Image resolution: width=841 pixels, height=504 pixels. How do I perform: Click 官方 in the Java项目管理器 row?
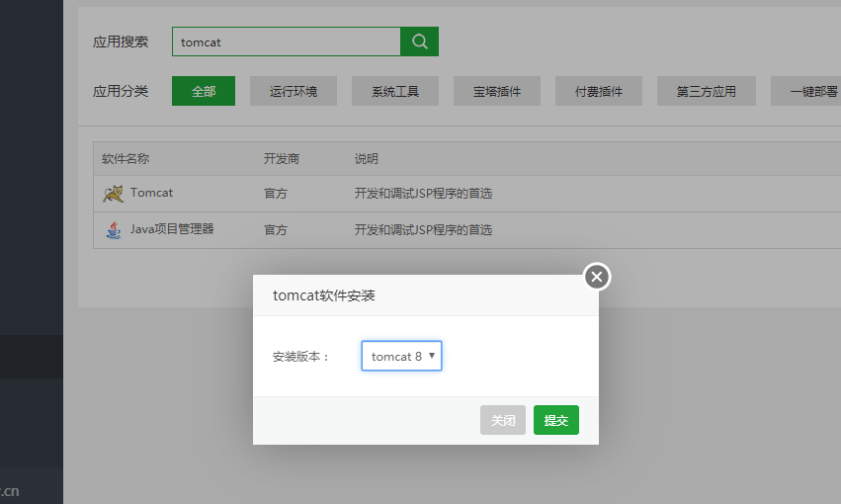pos(276,230)
